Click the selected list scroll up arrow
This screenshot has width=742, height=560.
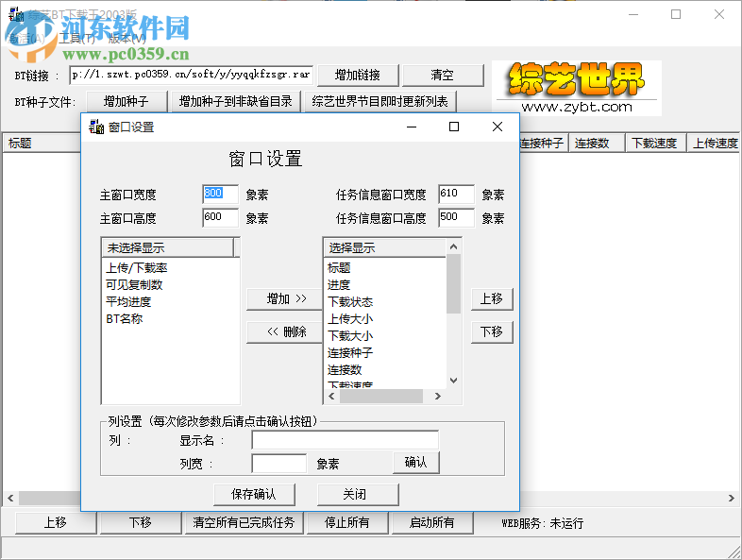(453, 246)
